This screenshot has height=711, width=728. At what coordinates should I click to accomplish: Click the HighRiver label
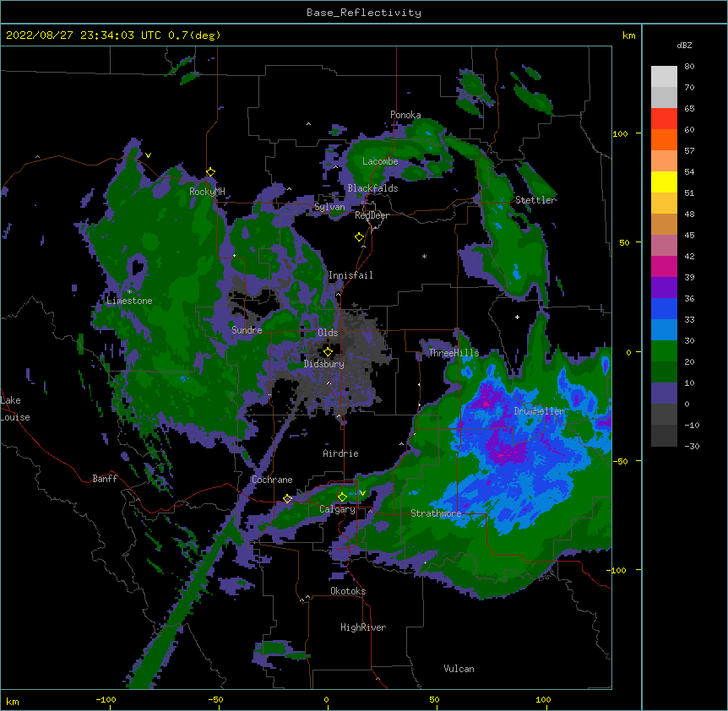tap(363, 627)
